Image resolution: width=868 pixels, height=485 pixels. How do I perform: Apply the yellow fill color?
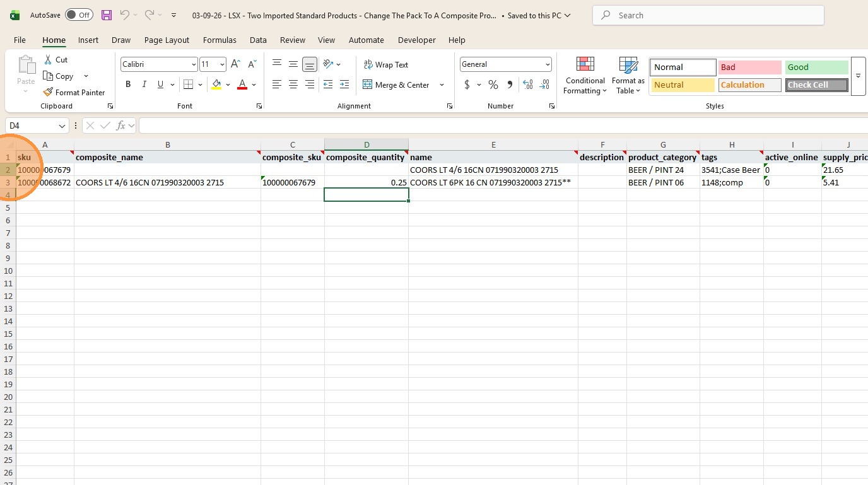click(x=216, y=85)
